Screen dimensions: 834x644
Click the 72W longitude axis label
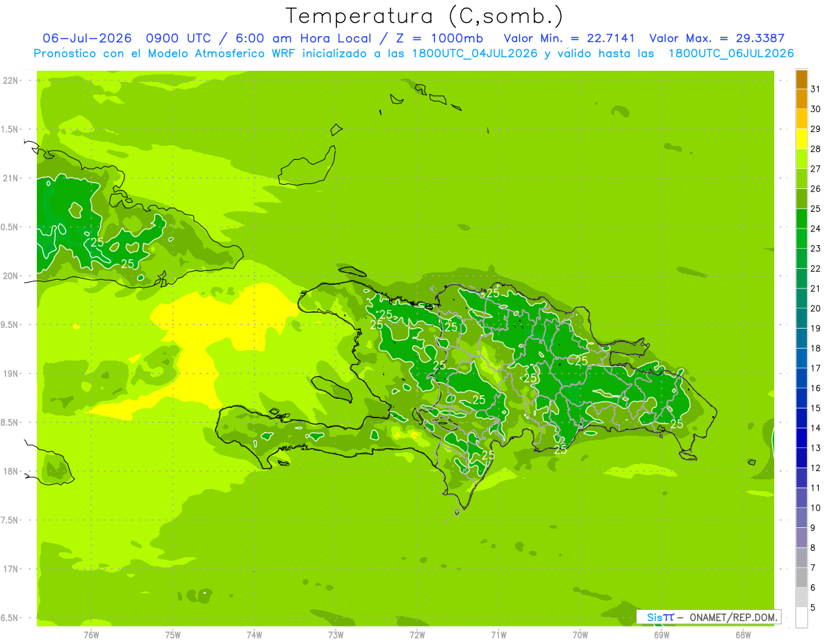[417, 635]
